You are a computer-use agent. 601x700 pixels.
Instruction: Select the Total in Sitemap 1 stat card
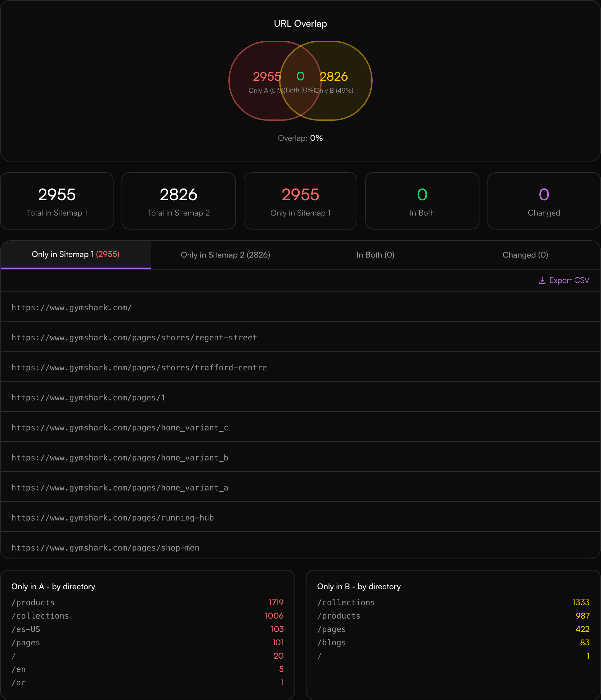point(56,201)
